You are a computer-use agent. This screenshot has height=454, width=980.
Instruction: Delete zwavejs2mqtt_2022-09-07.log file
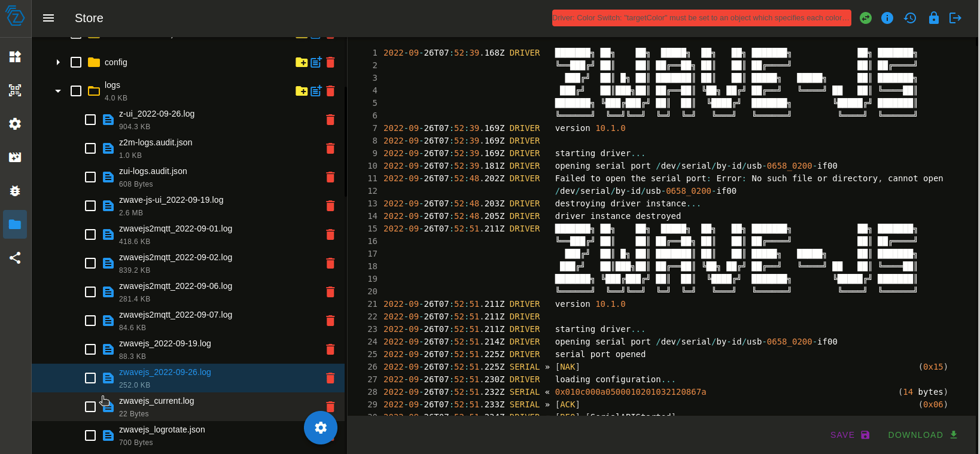click(x=330, y=321)
